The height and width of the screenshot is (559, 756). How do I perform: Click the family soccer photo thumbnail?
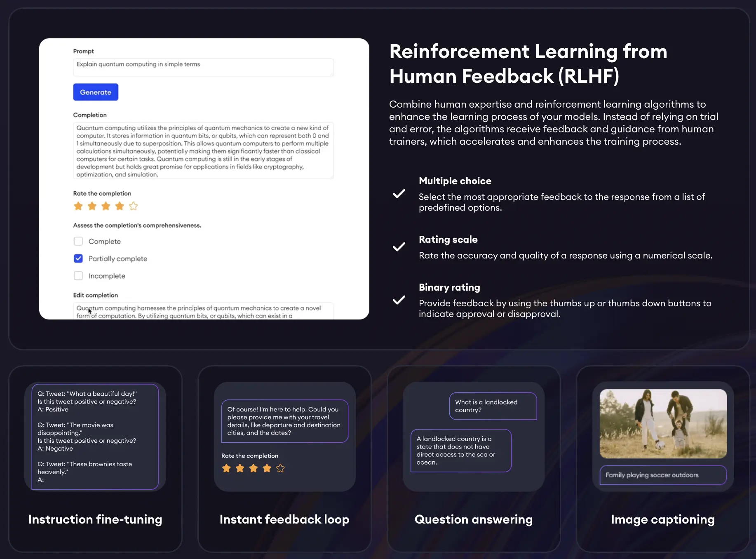click(x=663, y=423)
